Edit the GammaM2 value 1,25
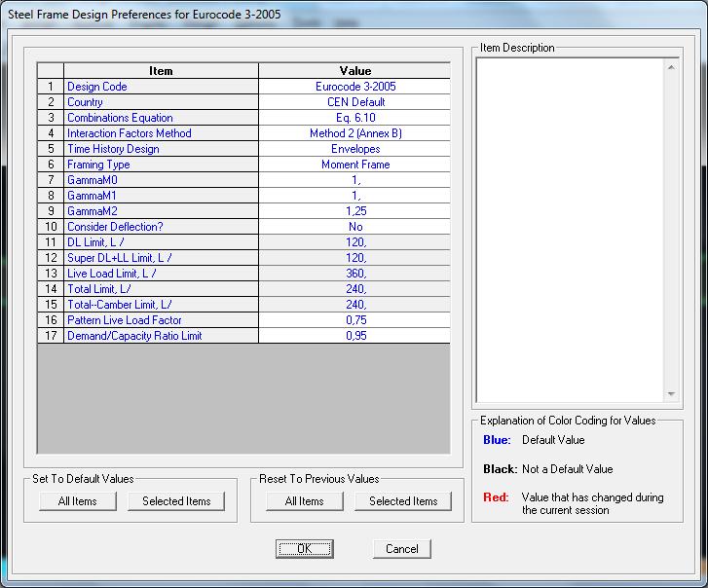The image size is (708, 588). [354, 210]
